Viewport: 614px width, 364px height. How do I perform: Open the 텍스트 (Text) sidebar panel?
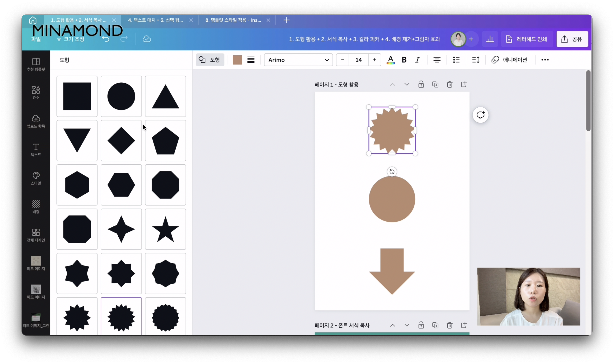pos(36,150)
